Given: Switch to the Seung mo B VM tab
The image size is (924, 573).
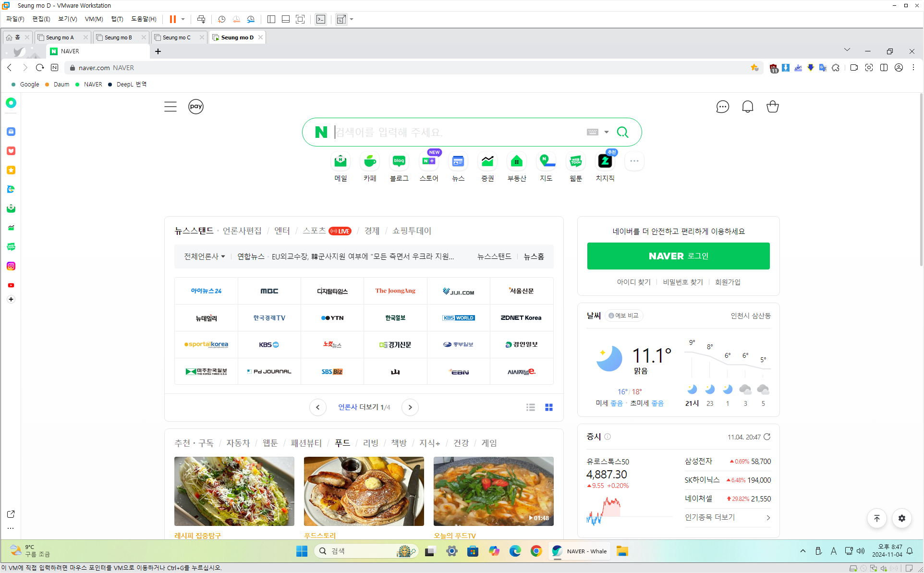Looking at the screenshot, I should 118,37.
